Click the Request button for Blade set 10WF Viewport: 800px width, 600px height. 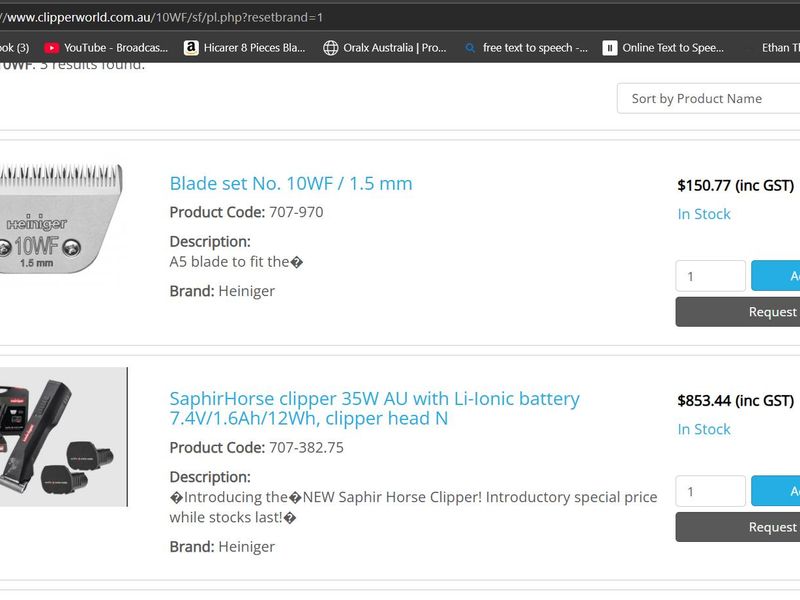tap(740, 312)
